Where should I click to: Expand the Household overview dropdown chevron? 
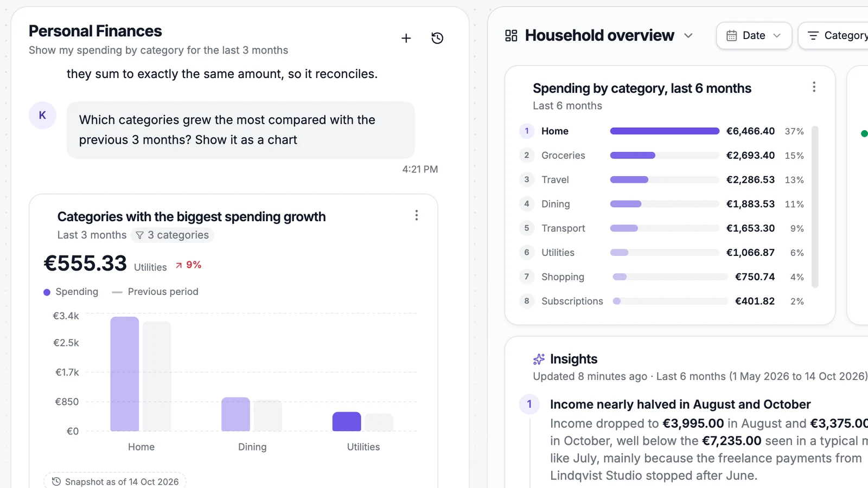coord(688,36)
